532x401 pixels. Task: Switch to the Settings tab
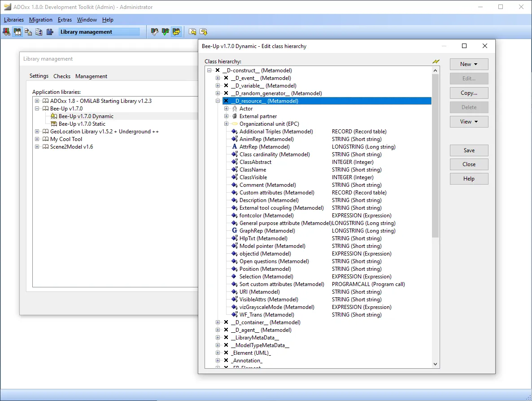click(39, 76)
